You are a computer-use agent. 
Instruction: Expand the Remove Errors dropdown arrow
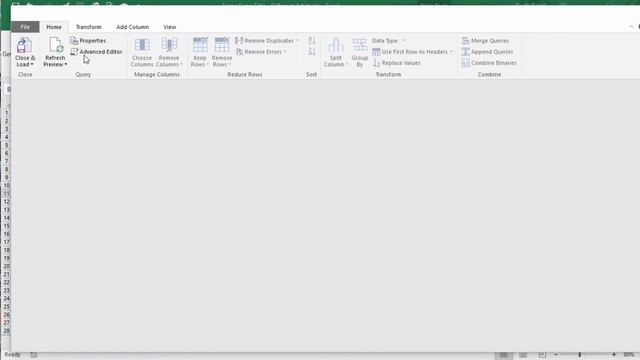(285, 52)
